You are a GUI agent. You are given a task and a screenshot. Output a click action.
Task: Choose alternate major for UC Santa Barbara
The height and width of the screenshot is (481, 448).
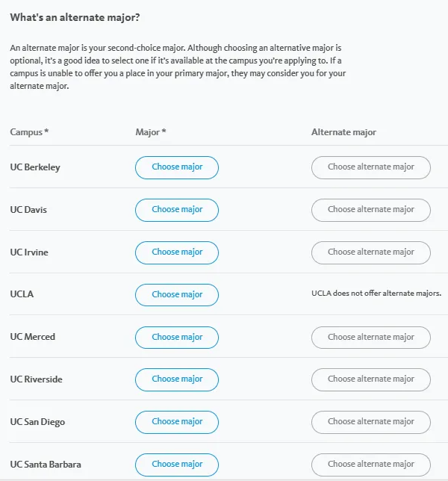coord(370,464)
